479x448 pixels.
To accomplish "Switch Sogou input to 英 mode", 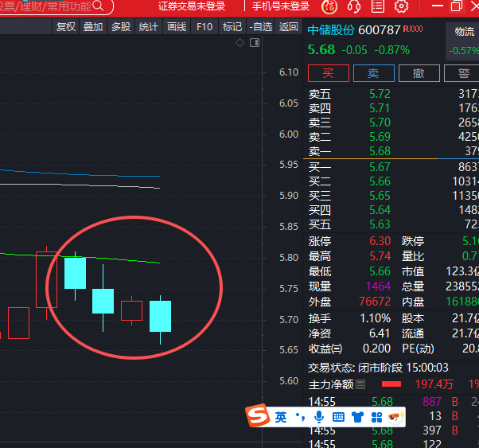I will click(x=280, y=417).
